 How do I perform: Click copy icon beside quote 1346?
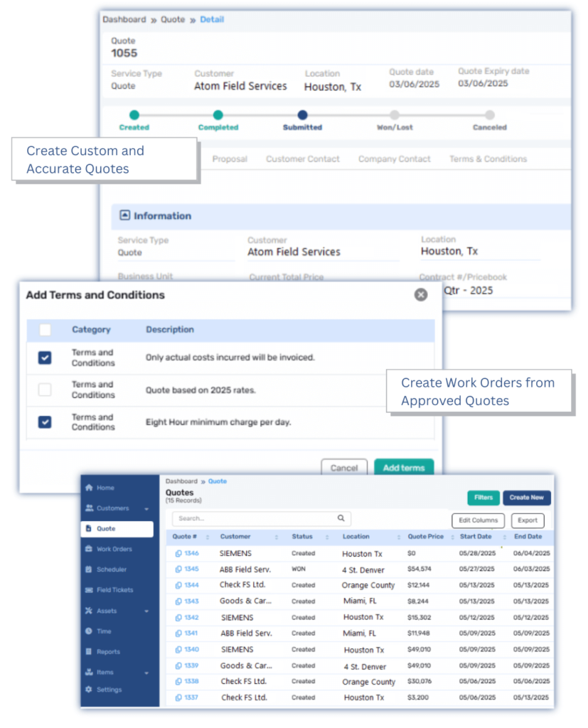pyautogui.click(x=178, y=553)
